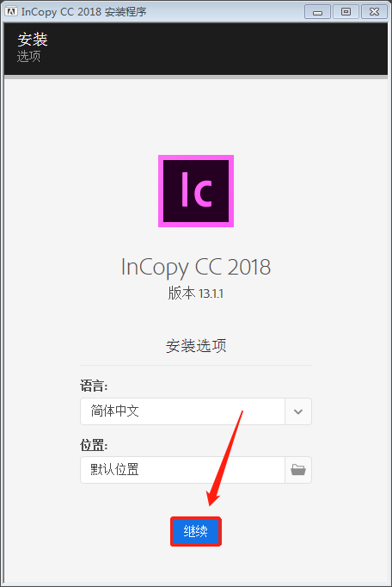
Task: Click the 选项 subtitle in the header
Action: [29, 57]
